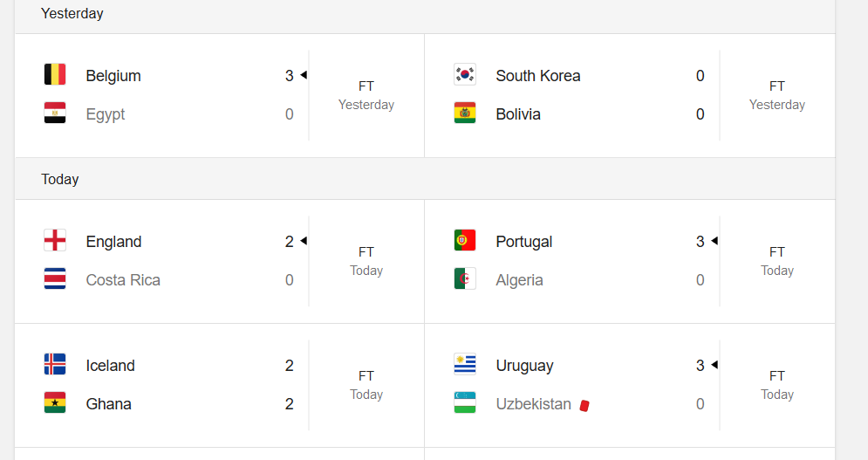Select the Iceland vs Ghana match
This screenshot has height=460, width=868.
click(220, 385)
